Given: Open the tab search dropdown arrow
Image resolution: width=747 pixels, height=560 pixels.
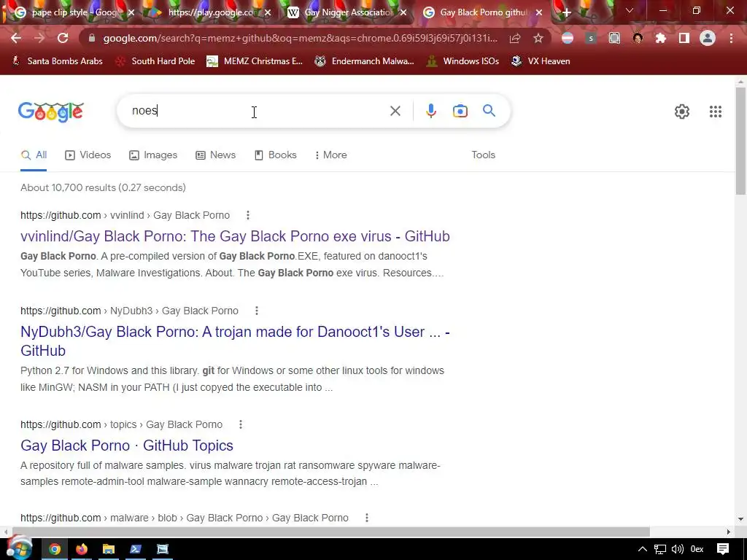Looking at the screenshot, I should tap(630, 10).
